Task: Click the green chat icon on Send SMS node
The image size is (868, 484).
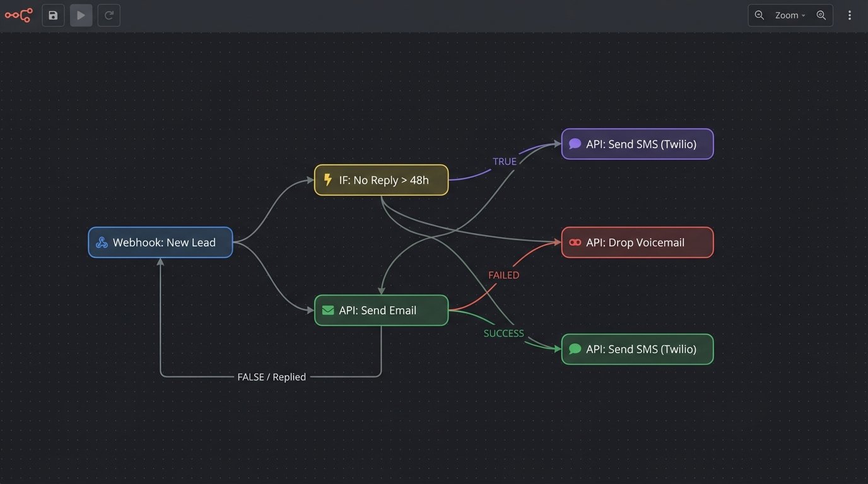Action: 574,349
